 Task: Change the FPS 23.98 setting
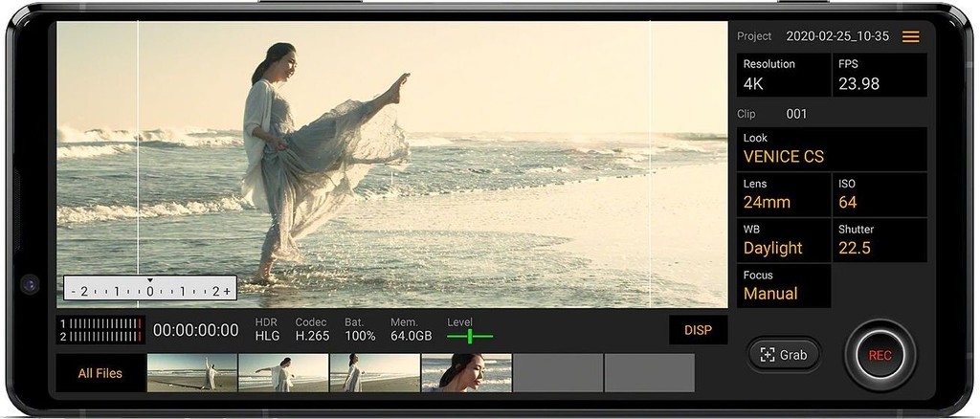[879, 75]
